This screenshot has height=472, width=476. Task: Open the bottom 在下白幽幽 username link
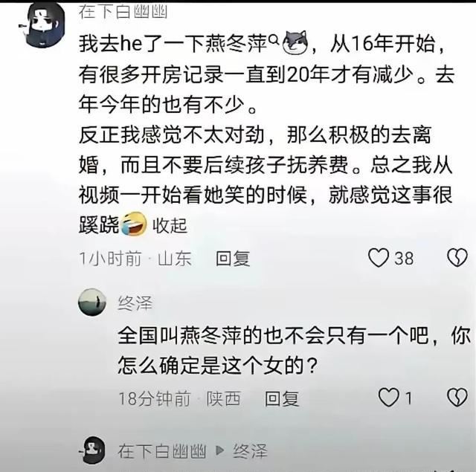click(162, 451)
